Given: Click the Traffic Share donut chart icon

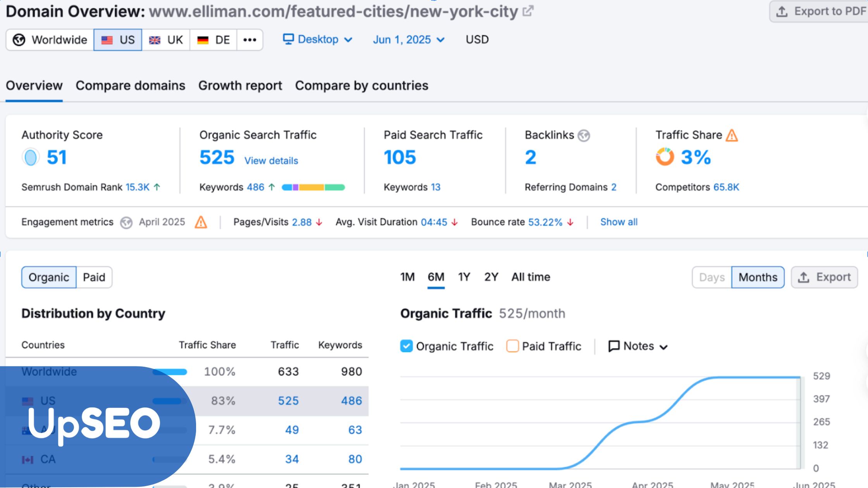Looking at the screenshot, I should click(665, 157).
